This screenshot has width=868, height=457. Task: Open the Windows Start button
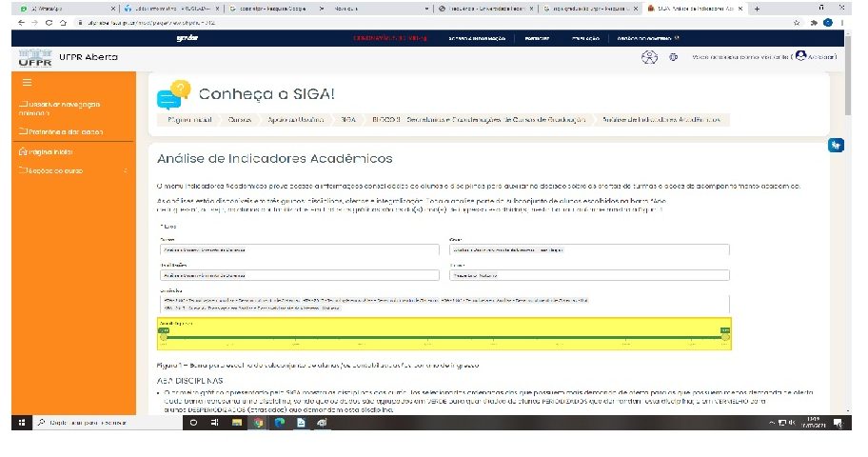[22, 423]
